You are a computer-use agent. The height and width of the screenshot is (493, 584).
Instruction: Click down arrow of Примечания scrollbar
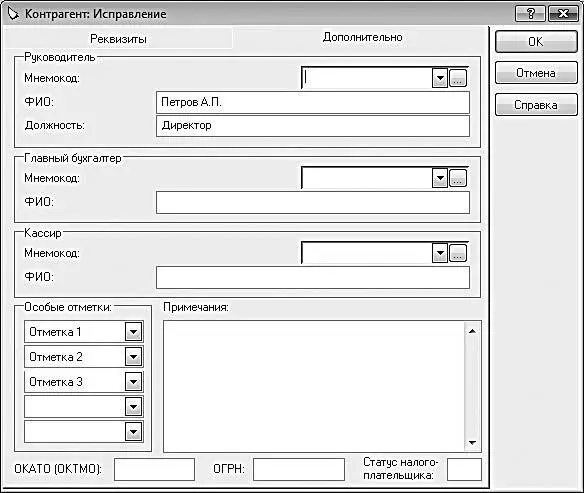point(472,442)
